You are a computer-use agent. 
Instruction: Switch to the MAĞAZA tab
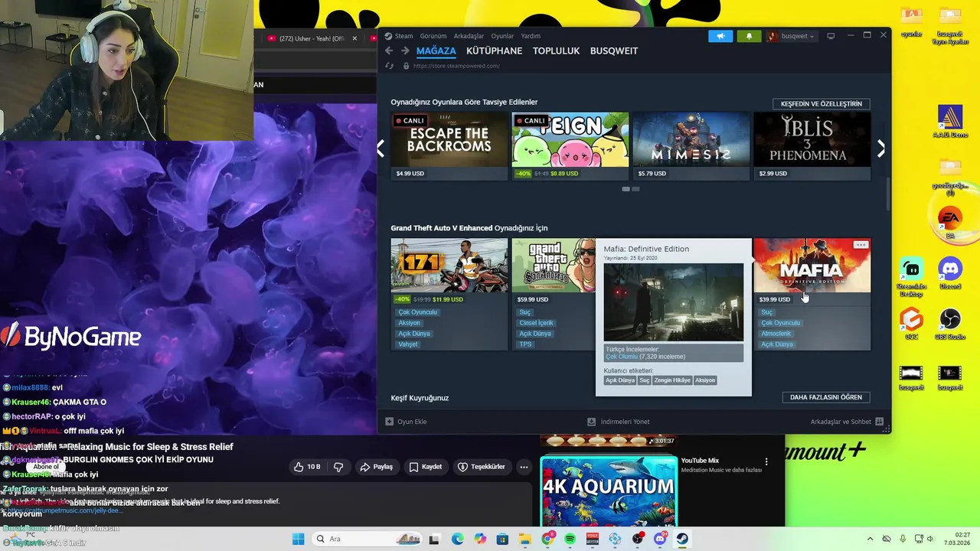point(436,51)
